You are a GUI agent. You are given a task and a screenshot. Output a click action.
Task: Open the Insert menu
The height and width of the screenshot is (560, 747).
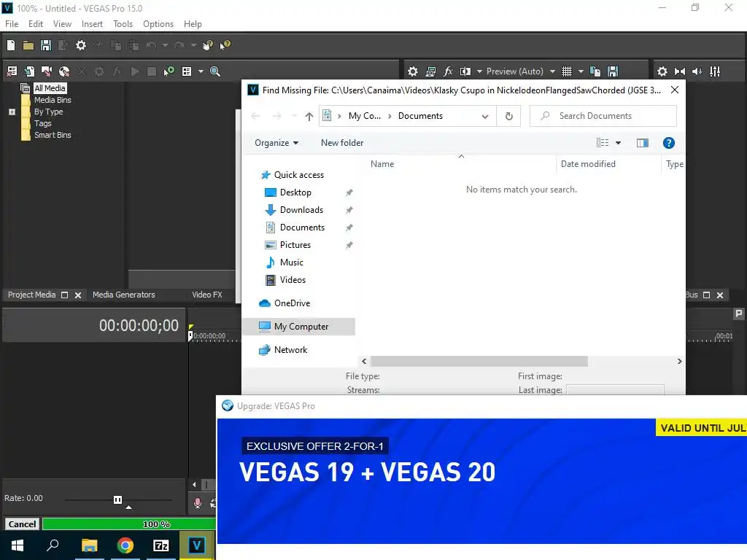click(92, 24)
